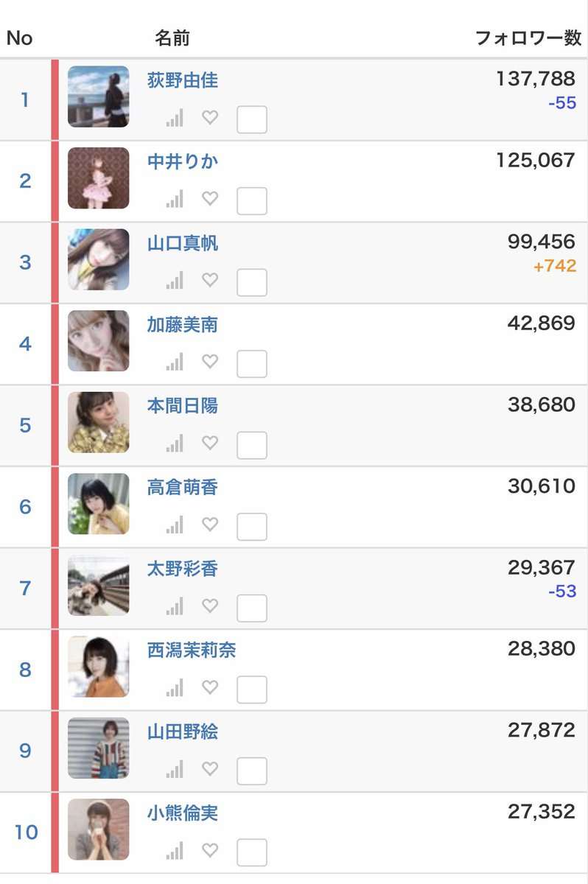Tap the heart icon beside 太野彩香

click(210, 606)
